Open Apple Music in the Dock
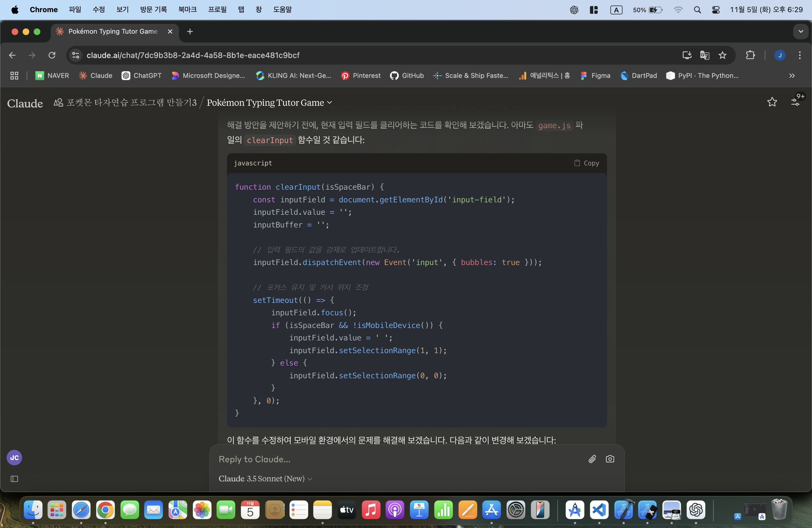Image resolution: width=812 pixels, height=528 pixels. coord(371,509)
